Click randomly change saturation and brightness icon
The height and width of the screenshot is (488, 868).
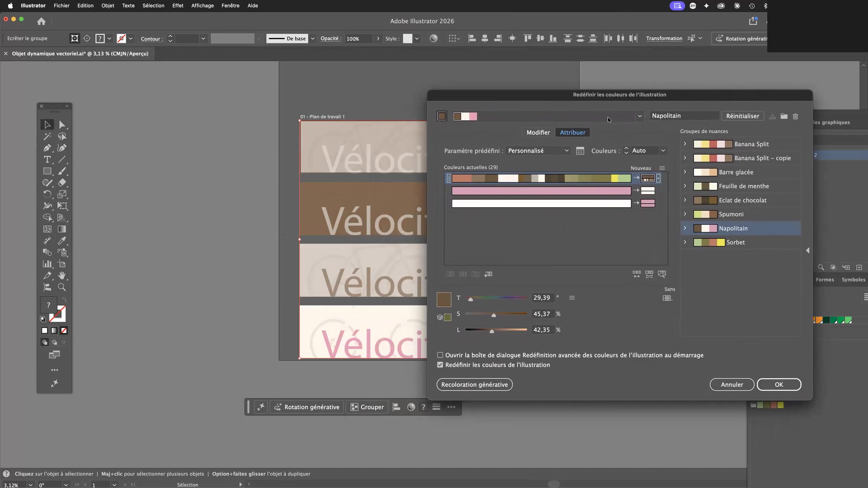coord(649,274)
